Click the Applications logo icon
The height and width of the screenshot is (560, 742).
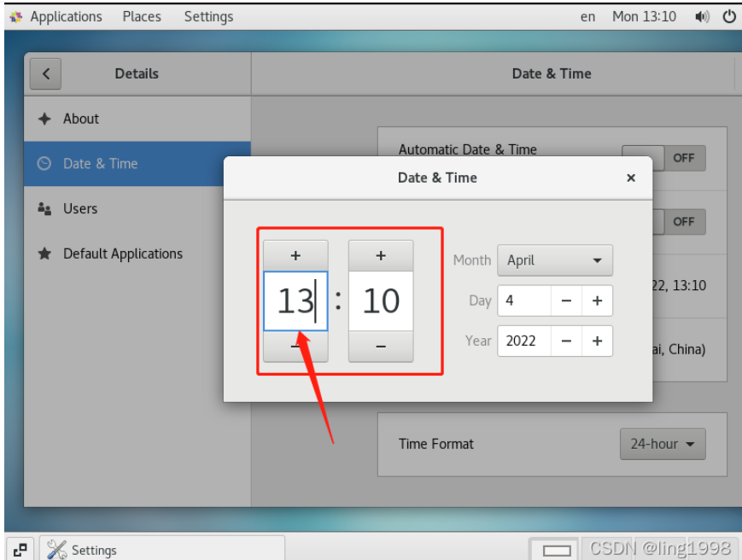[16, 17]
